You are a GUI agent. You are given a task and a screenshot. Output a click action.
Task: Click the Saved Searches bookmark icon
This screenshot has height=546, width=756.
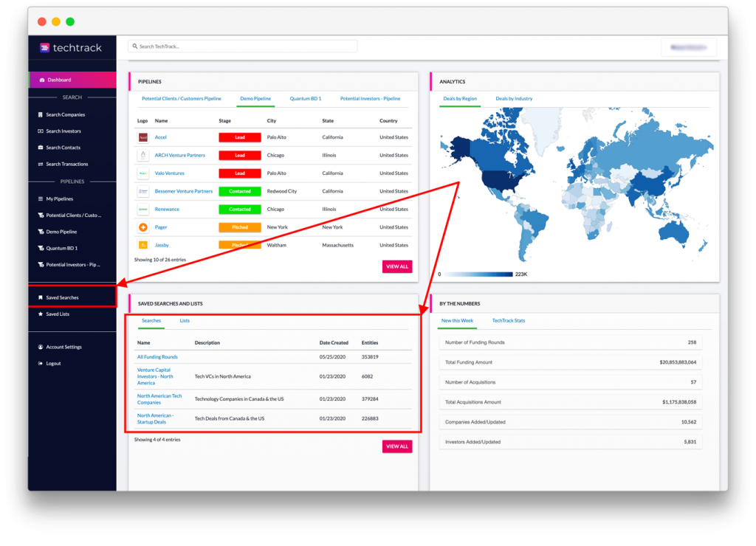[x=41, y=297]
